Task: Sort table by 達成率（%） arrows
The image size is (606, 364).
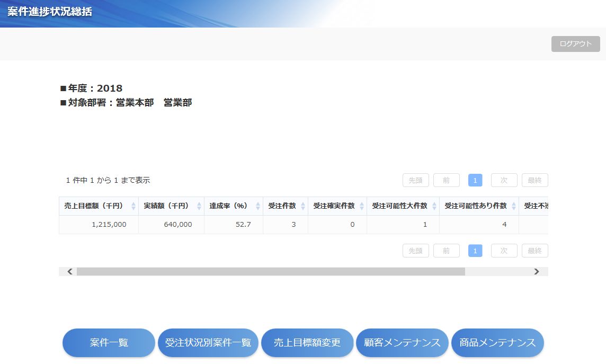Action: tap(258, 206)
